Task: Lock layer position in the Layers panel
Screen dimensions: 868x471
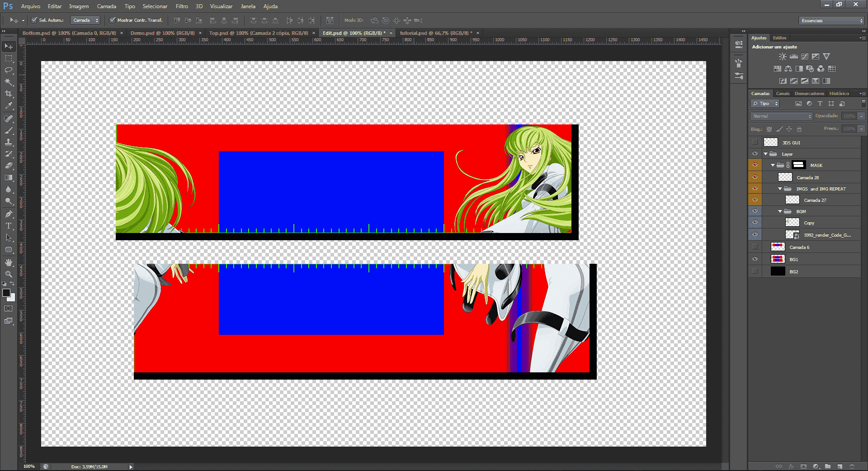Action: tap(789, 129)
